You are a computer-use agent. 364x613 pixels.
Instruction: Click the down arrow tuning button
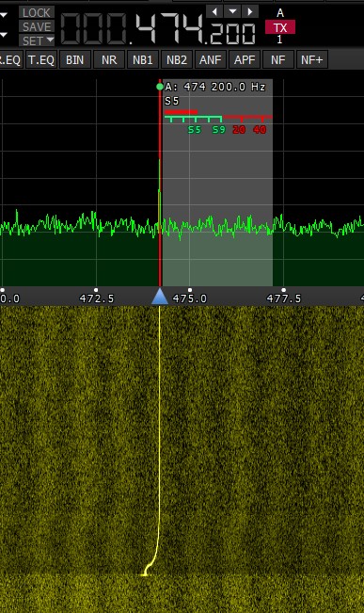(x=232, y=11)
